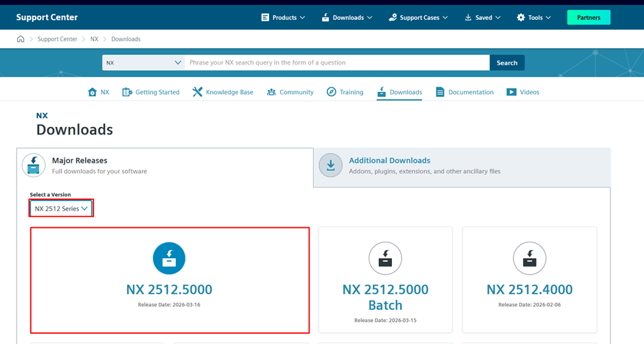Click the Support Center breadcrumb link

[58, 39]
